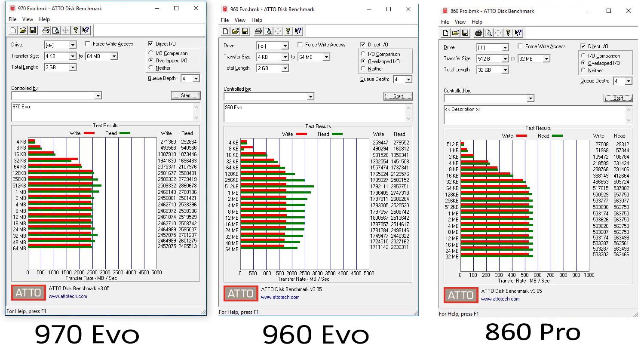The height and width of the screenshot is (353, 644).
Task: Click context help arrow in 860 Pro window
Action: point(518,33)
